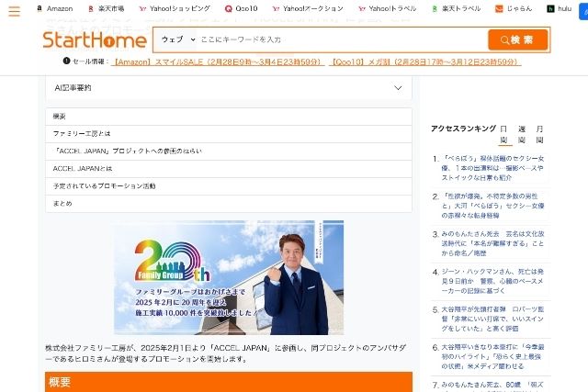Viewport: 588px width, 392px height.
Task: Open ranking 7 みのもんたさん死去、80歳 article
Action: tap(492, 386)
